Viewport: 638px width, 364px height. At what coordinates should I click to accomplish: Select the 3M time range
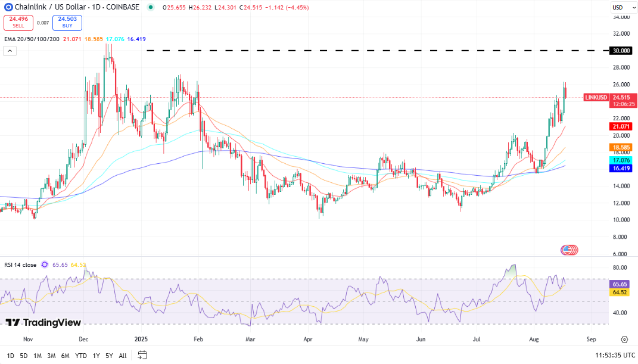[51, 356]
